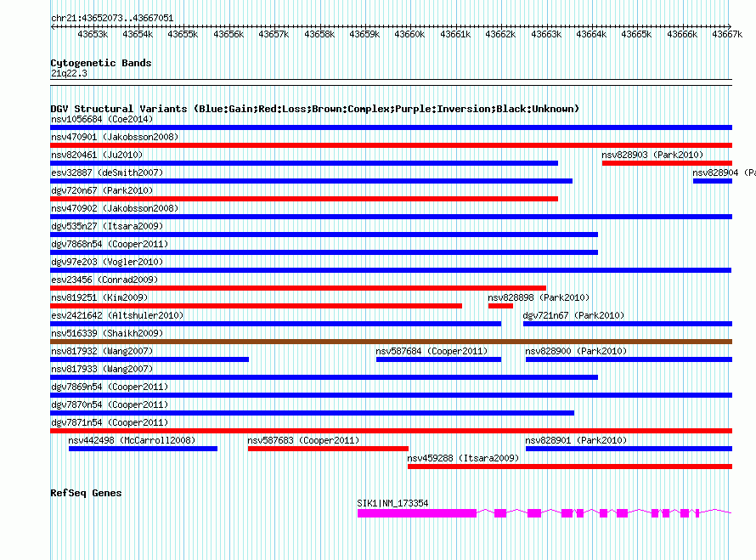Click the red bar under nsv459288
The width and height of the screenshot is (756, 560).
tap(570, 467)
